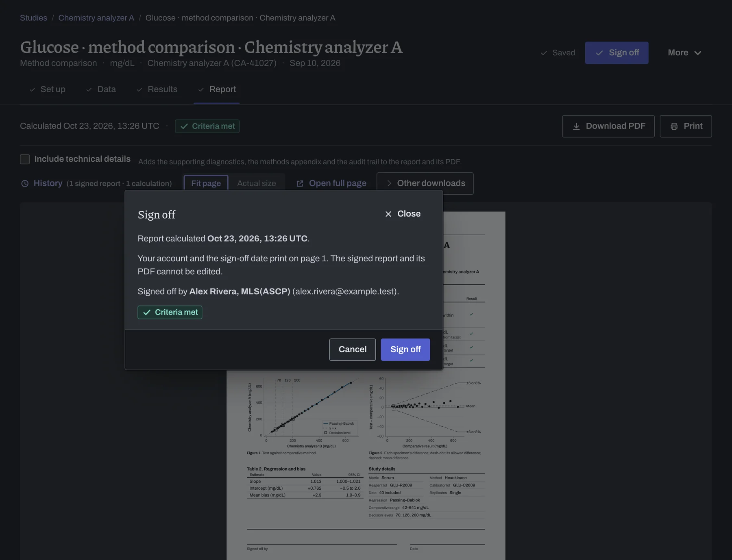
Task: Open the Studies breadcrumb link
Action: tap(33, 18)
